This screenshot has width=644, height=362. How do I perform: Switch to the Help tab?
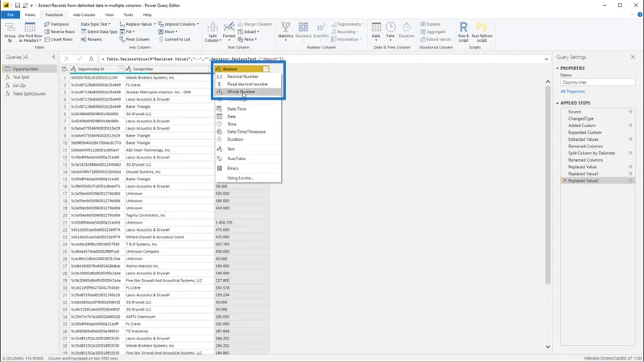tap(147, 14)
